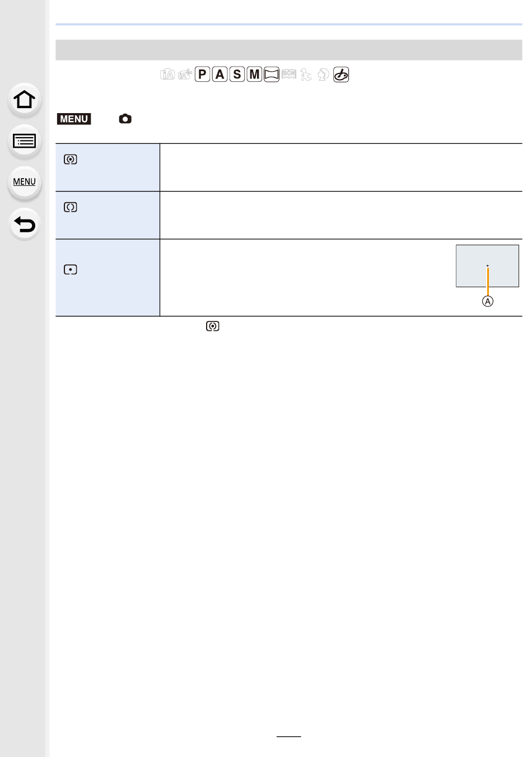
Task: Select the A aperture-priority mode icon
Action: click(220, 74)
